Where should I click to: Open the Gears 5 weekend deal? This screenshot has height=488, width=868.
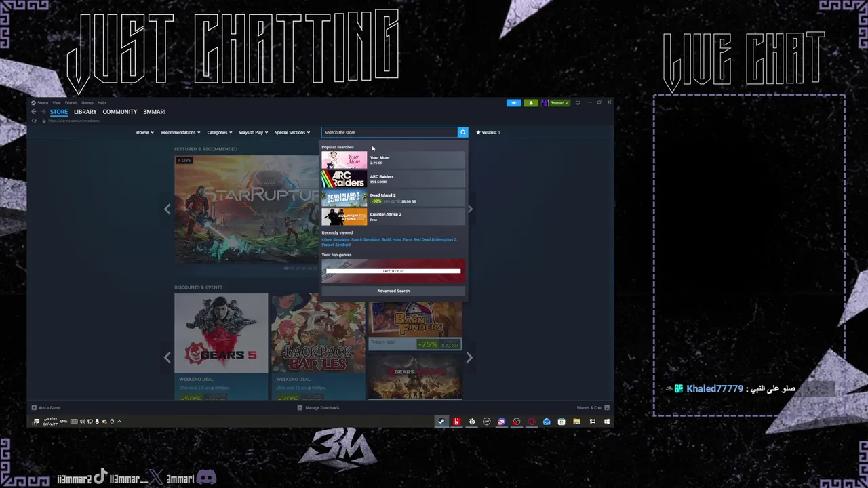coord(221,346)
